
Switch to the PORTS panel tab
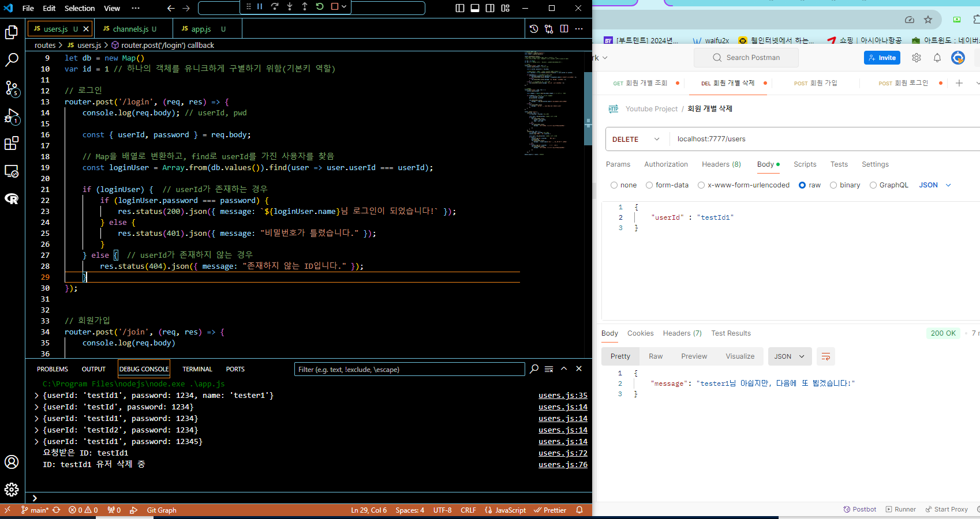[x=235, y=369]
